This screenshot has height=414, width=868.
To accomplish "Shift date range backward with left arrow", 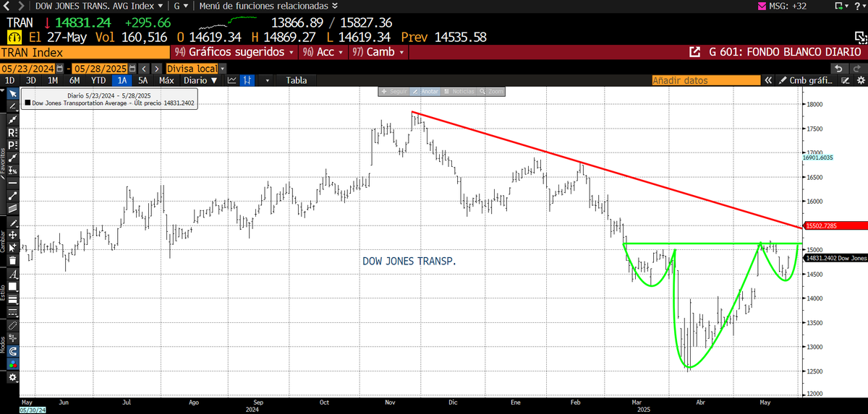I will [144, 69].
